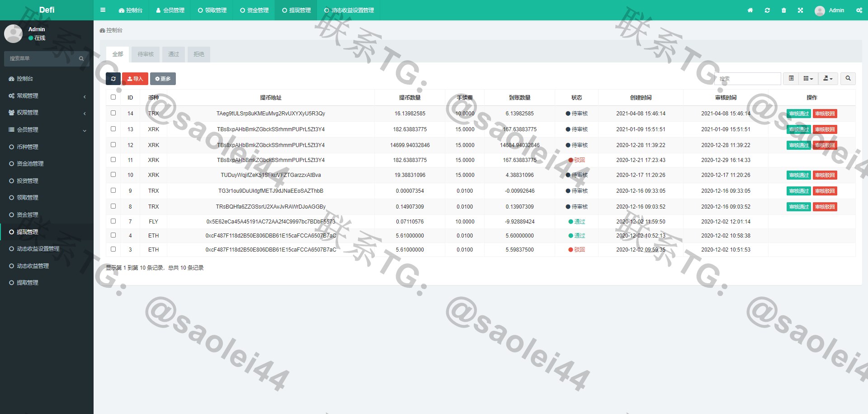Open settings cogs icon at top right

[x=859, y=10]
